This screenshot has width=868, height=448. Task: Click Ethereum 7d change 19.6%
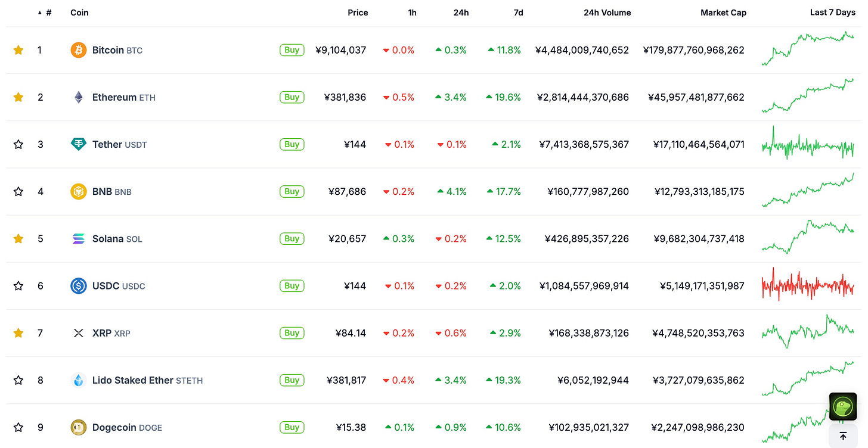pyautogui.click(x=504, y=97)
